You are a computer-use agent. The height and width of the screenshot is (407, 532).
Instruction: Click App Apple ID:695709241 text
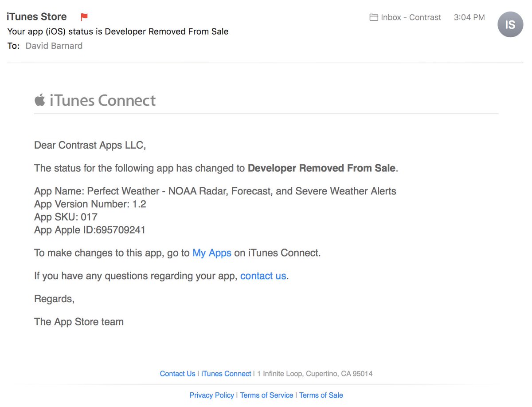coord(90,230)
